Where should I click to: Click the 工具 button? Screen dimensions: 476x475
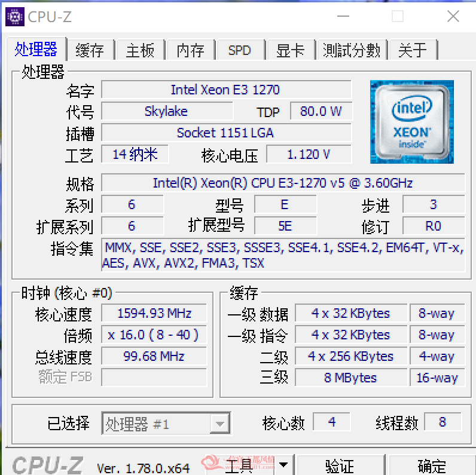(240, 465)
